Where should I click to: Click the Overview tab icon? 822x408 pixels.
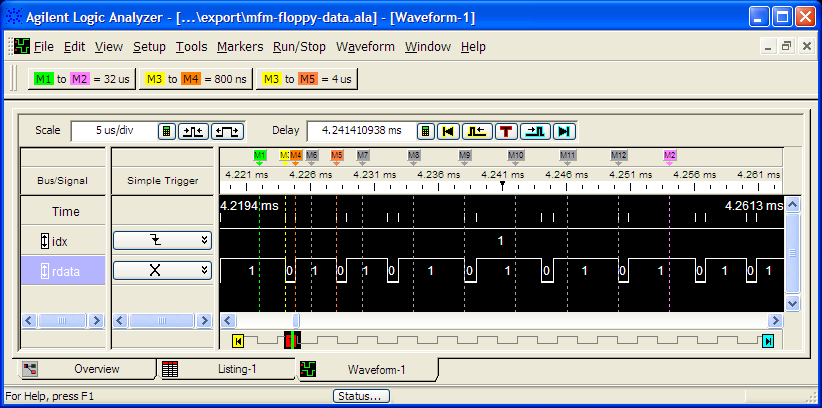[x=29, y=369]
